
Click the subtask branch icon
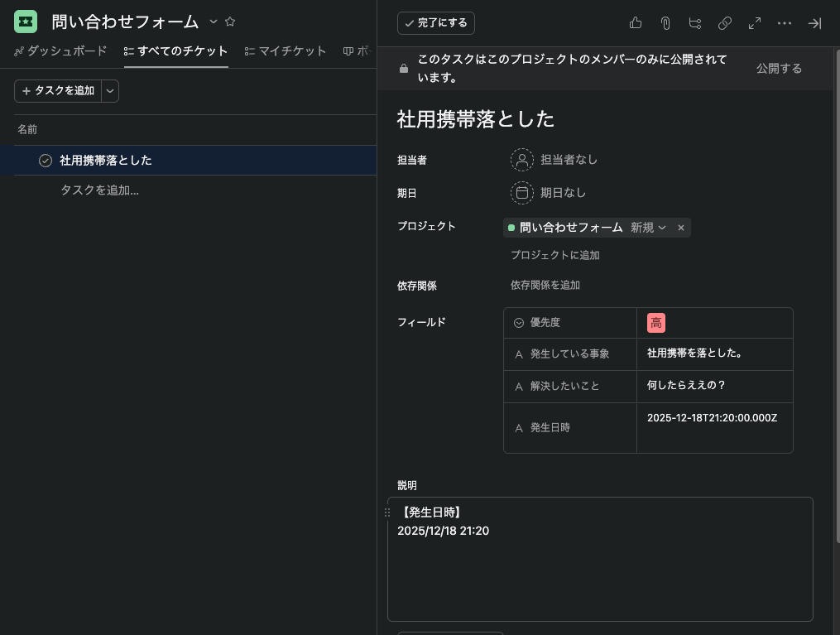coord(695,23)
